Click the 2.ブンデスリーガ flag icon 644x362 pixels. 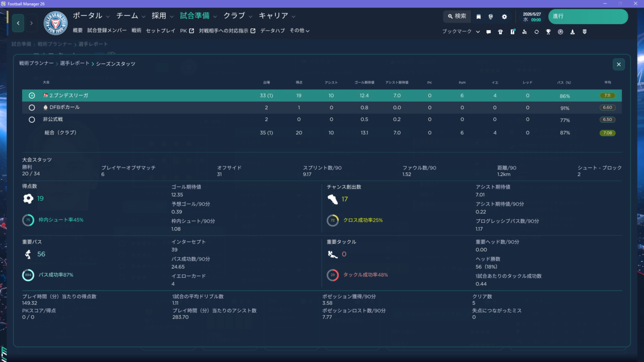[x=46, y=95]
